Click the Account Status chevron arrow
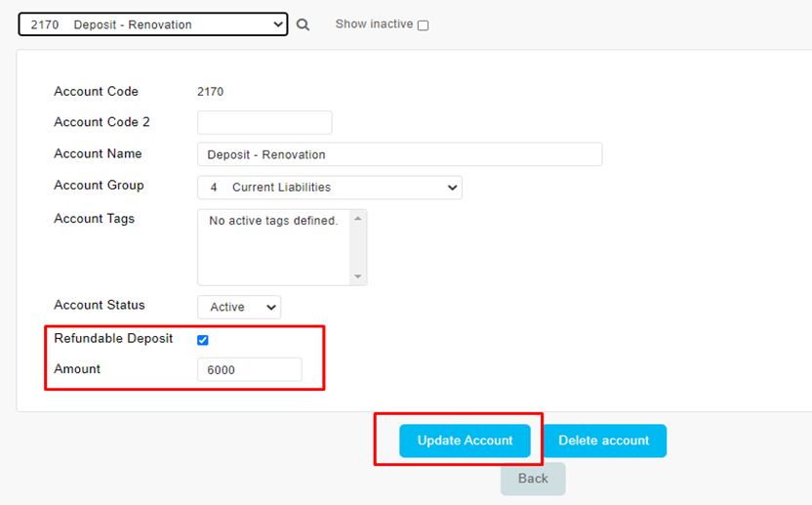This screenshot has height=505, width=812. coord(271,308)
